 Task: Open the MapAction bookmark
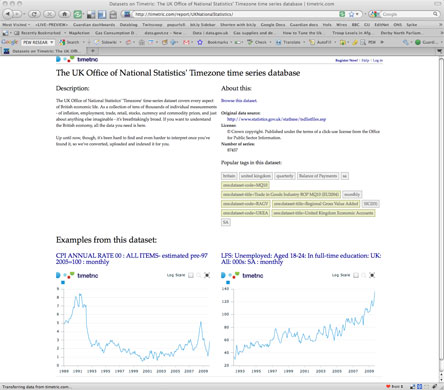pyautogui.click(x=79, y=33)
